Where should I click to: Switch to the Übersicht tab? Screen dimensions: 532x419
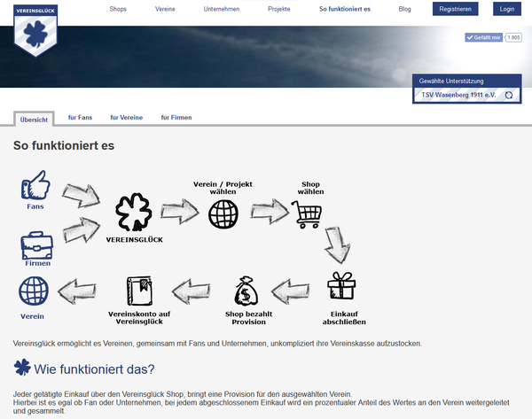tap(34, 120)
